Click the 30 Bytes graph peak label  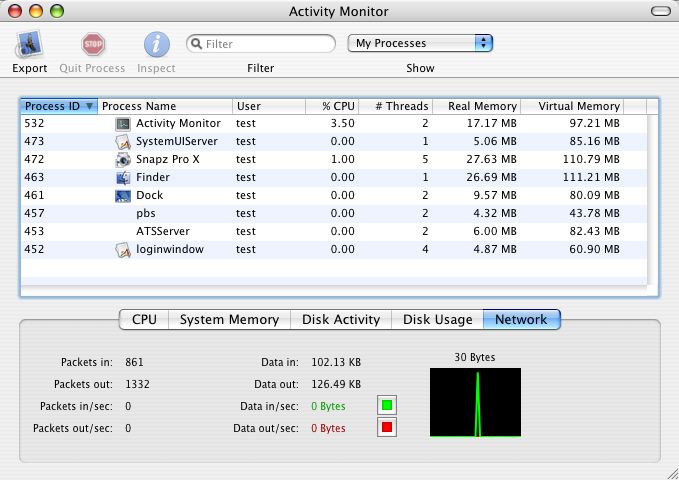coord(475,357)
